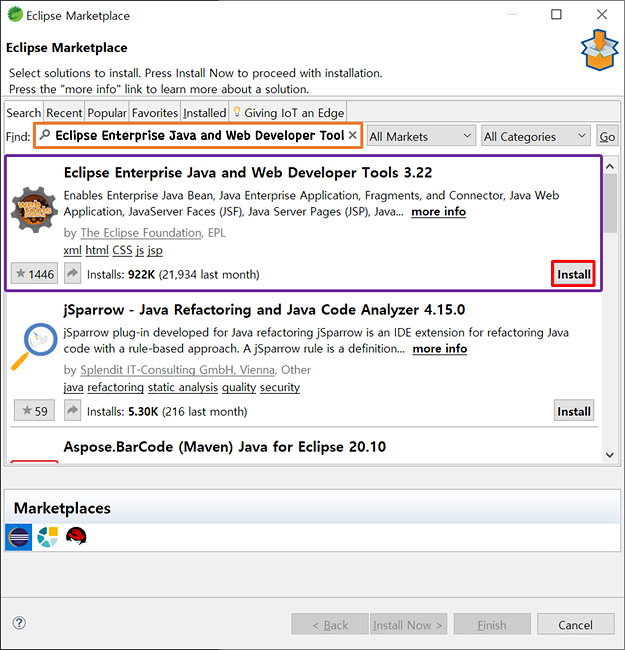625x650 pixels.
Task: Click the results list scrollbar thumb
Action: [610, 203]
